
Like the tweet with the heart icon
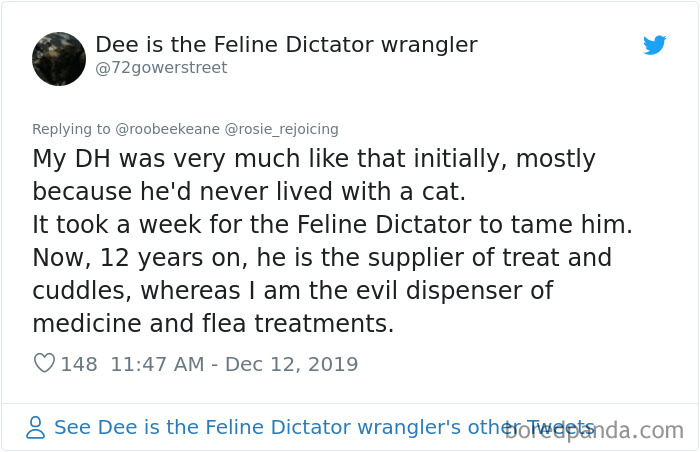click(x=44, y=364)
